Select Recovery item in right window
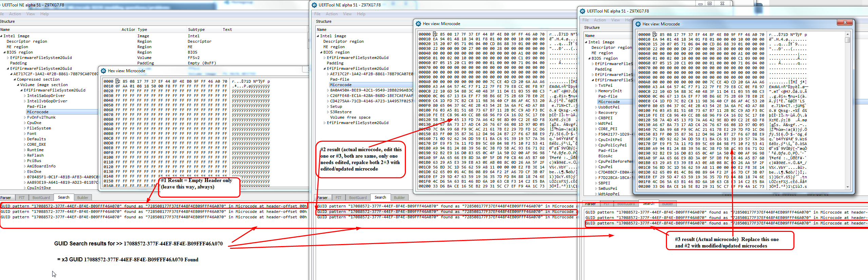This screenshot has width=868, height=280. (x=608, y=113)
